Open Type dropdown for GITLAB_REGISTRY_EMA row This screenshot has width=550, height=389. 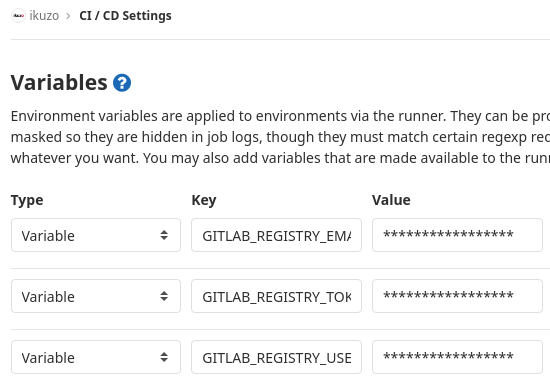96,235
